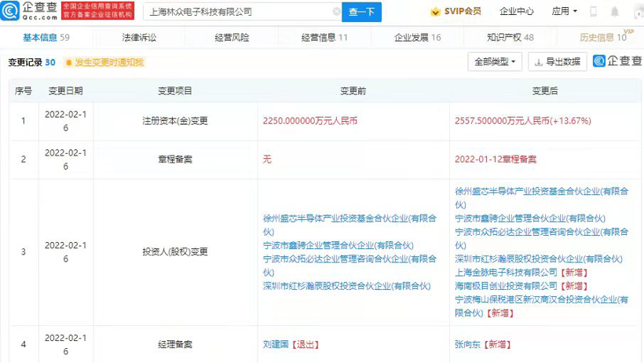Select the 经理备案 cell in row 4
Viewport: 644px width, 363px height.
pos(175,344)
